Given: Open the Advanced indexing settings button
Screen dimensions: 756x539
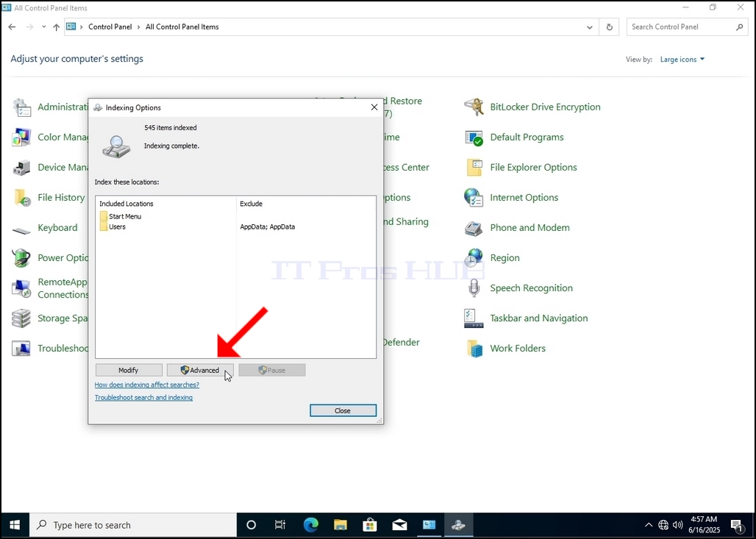Looking at the screenshot, I should tap(200, 371).
